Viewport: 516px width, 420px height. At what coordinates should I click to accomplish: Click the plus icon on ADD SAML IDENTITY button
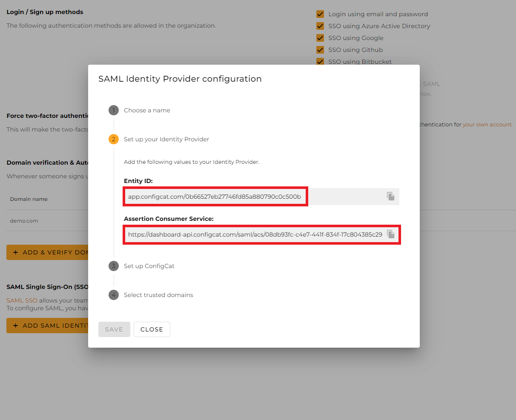click(x=15, y=325)
